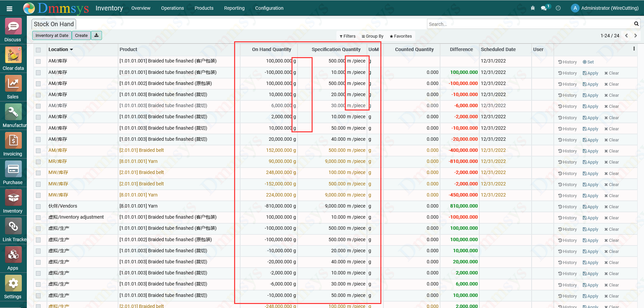Click History for the MR/库存 Yarn row

[x=568, y=162]
